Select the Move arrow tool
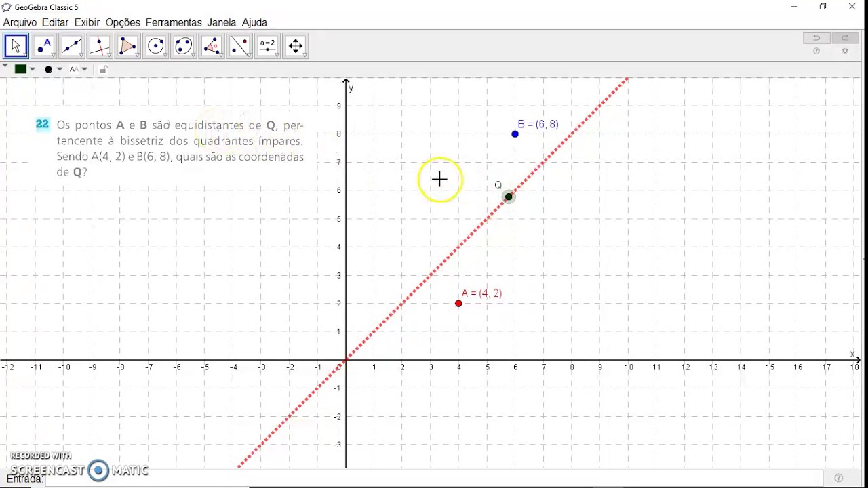868x488 pixels. [x=16, y=46]
